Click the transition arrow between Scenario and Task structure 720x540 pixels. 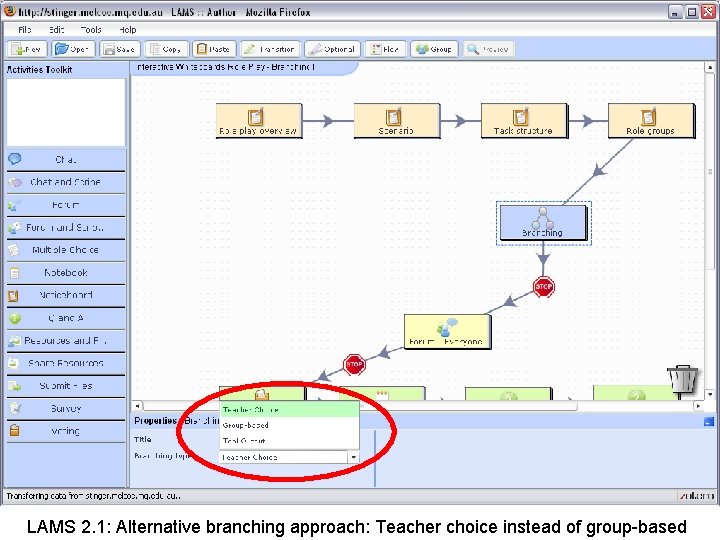(x=461, y=121)
